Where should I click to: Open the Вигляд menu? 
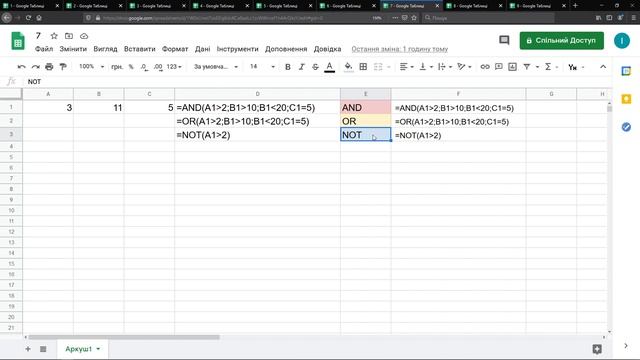105,49
